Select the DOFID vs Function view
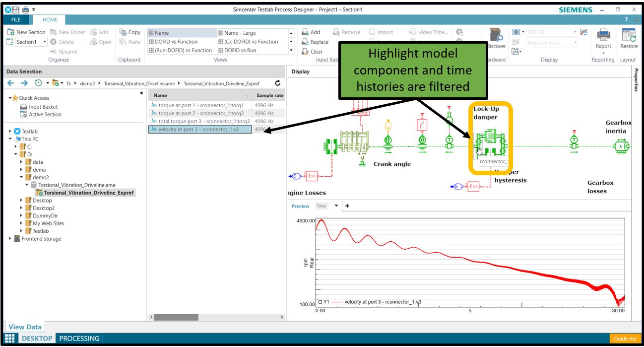The width and height of the screenshot is (644, 347). tap(182, 42)
